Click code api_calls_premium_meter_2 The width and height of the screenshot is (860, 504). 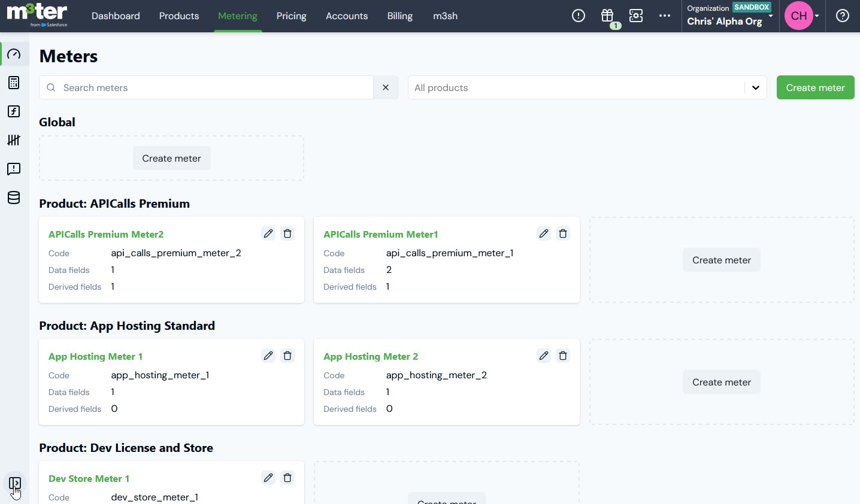tap(176, 253)
